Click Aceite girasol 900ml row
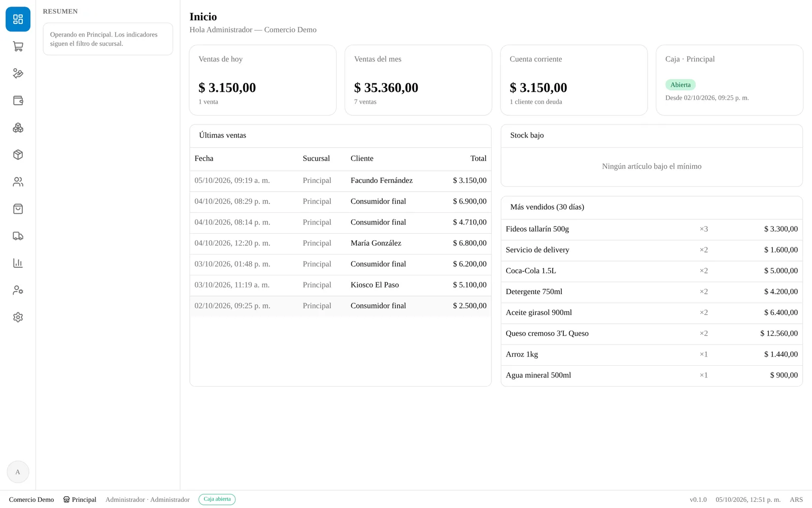Viewport: 812px width, 508px height. (x=652, y=312)
